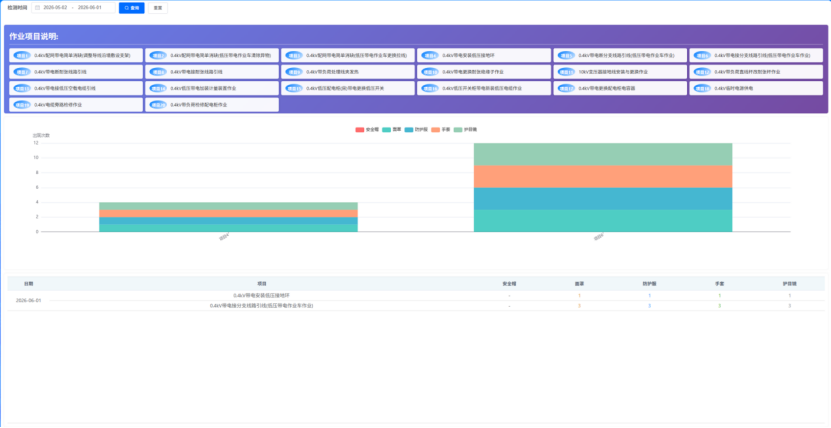Click the tall right stacked bar's orange segment

click(x=603, y=176)
